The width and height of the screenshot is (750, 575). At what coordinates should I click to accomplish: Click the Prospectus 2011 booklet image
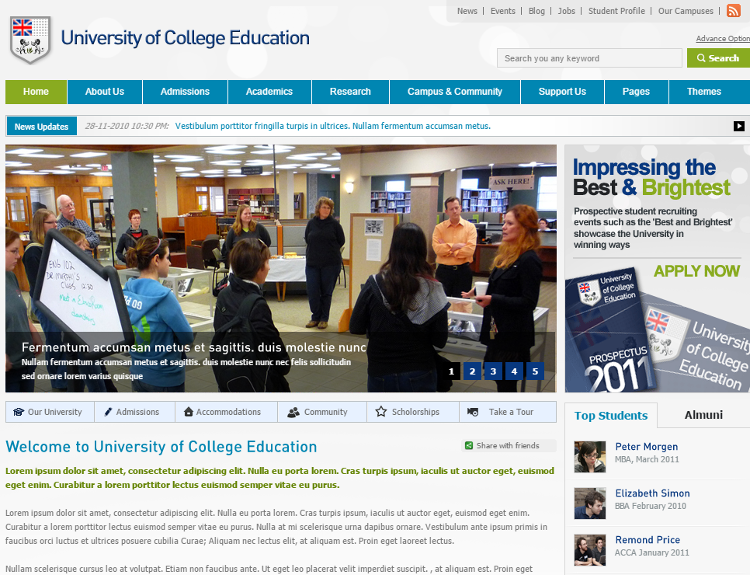[611, 330]
